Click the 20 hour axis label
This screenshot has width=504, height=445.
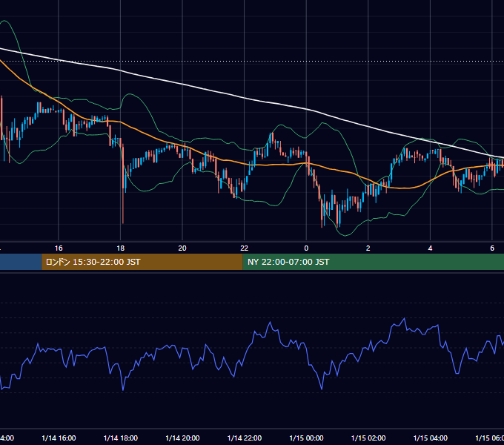pyautogui.click(x=182, y=248)
